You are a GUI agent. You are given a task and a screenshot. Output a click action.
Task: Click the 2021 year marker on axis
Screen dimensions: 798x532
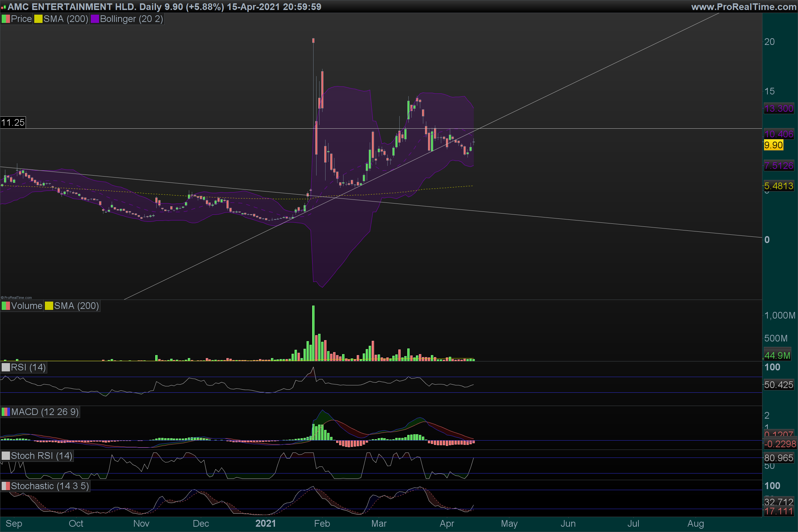[265, 523]
